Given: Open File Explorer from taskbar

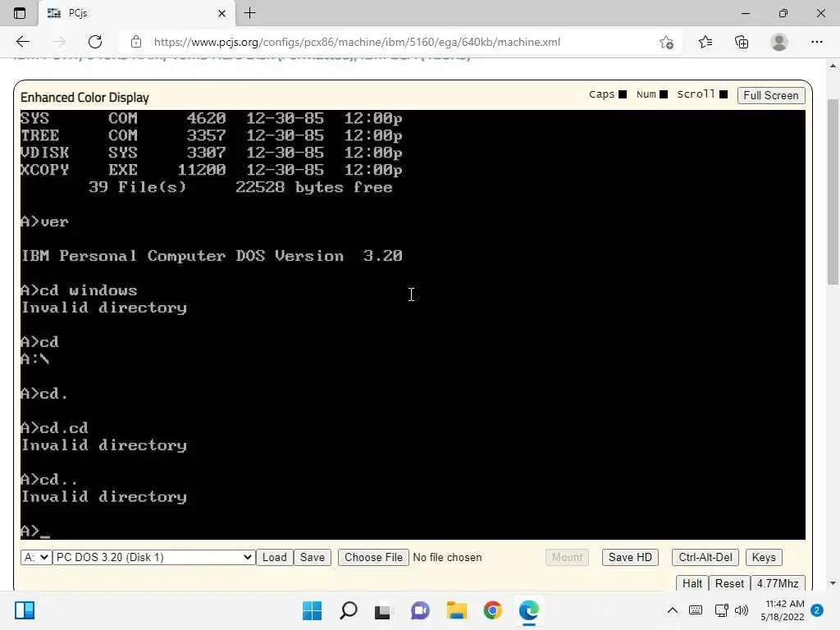Looking at the screenshot, I should point(456,610).
